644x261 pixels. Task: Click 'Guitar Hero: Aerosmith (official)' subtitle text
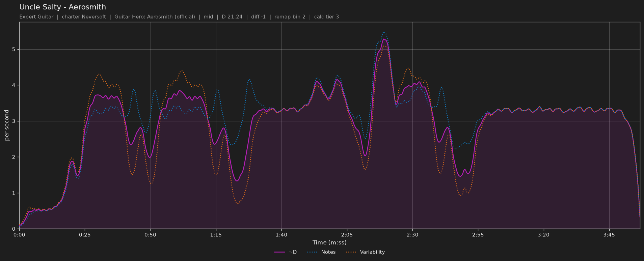(x=155, y=17)
